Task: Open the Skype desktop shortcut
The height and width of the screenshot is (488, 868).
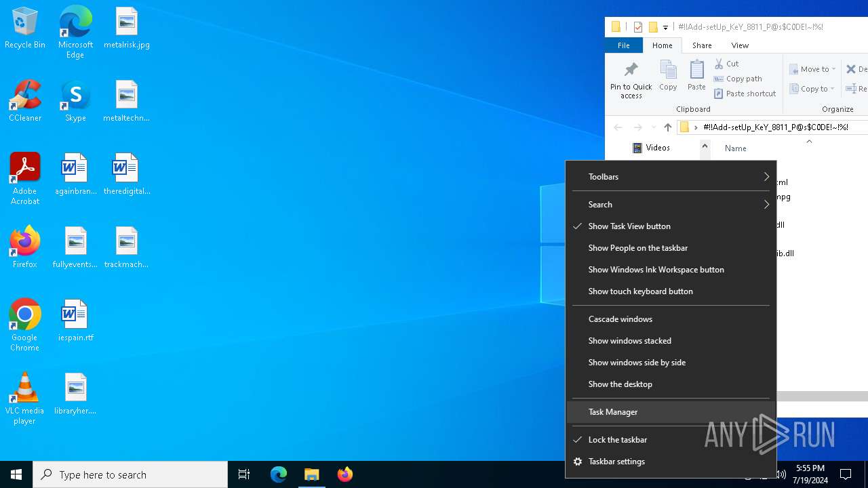Action: point(75,102)
